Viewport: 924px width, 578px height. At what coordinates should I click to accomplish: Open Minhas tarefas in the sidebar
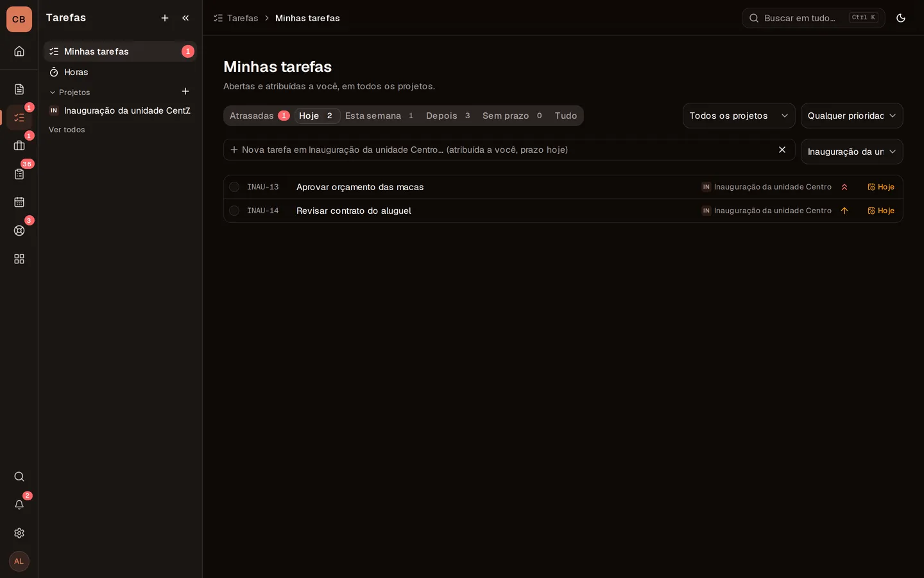120,51
